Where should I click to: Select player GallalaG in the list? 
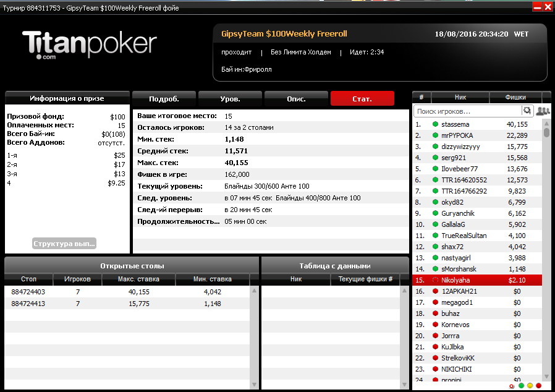[x=477, y=224]
